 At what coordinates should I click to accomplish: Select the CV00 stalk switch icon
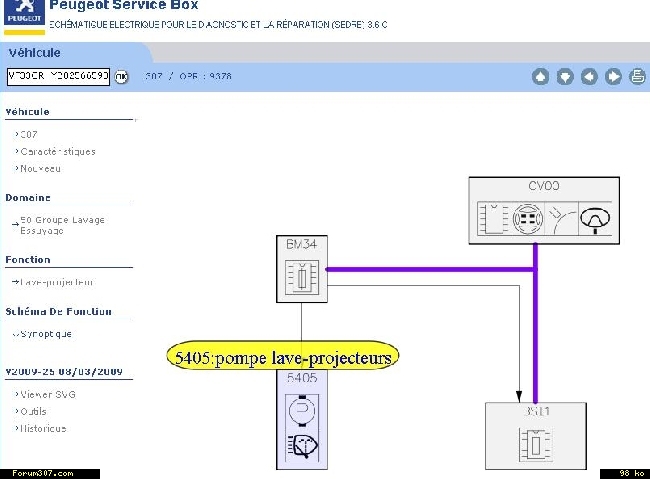click(561, 219)
